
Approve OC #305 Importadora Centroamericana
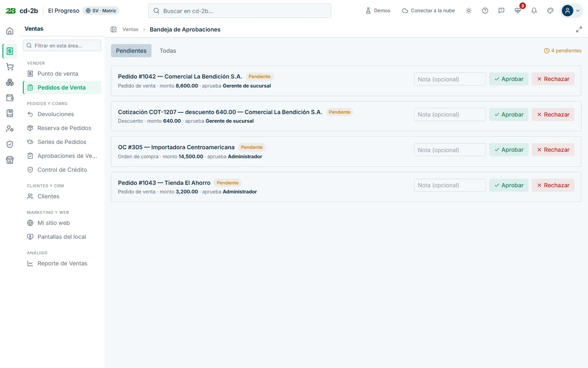509,150
